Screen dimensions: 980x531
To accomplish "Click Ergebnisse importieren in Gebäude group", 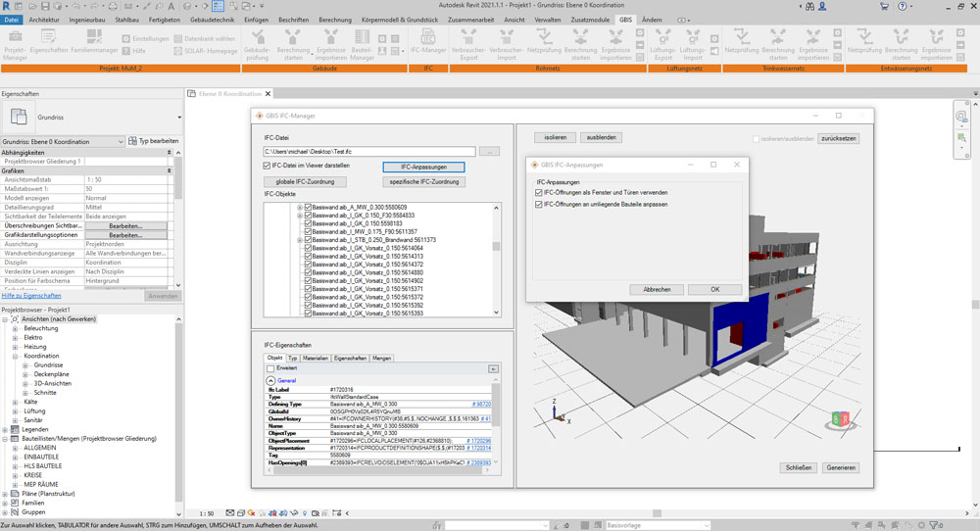I will tap(331, 45).
